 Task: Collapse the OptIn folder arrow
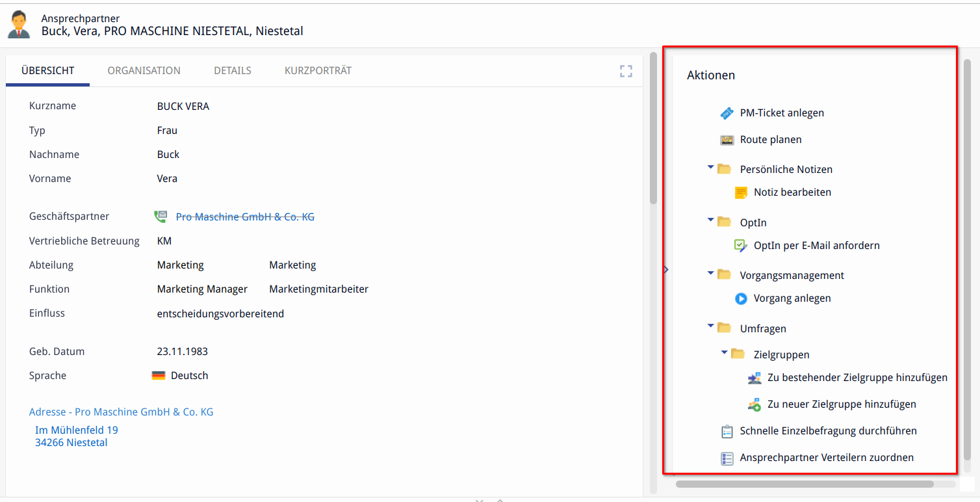tap(710, 222)
